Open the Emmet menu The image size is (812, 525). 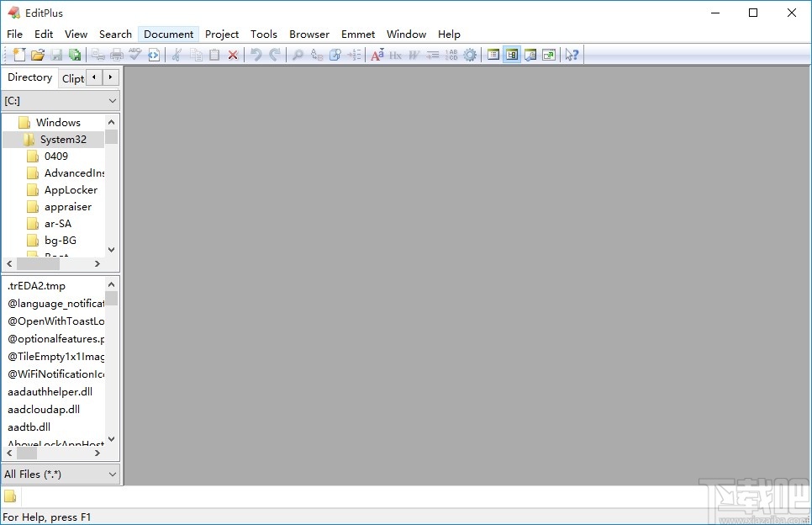(358, 34)
